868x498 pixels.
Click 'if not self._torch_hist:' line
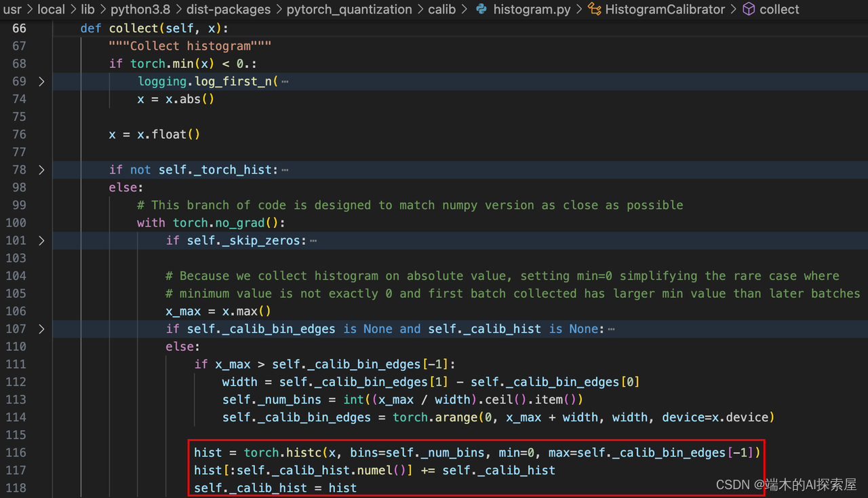click(x=194, y=170)
